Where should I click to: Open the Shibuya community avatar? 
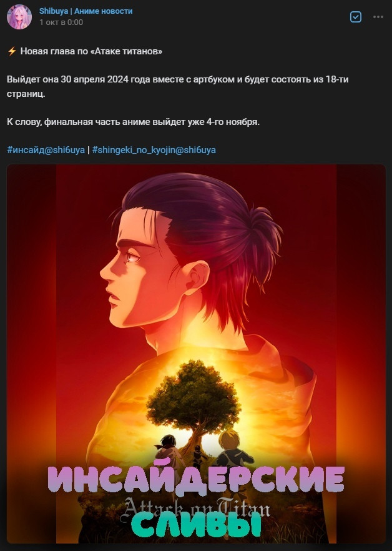(x=19, y=17)
